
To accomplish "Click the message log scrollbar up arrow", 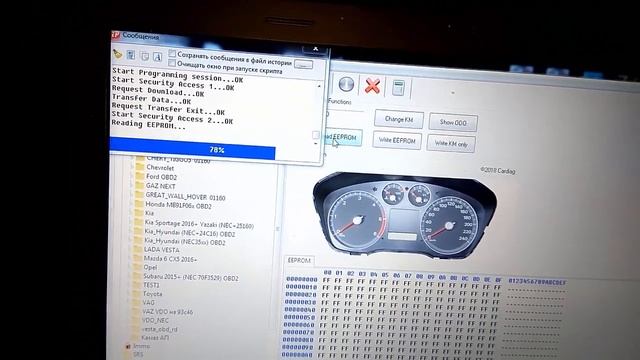I will pyautogui.click(x=319, y=86).
